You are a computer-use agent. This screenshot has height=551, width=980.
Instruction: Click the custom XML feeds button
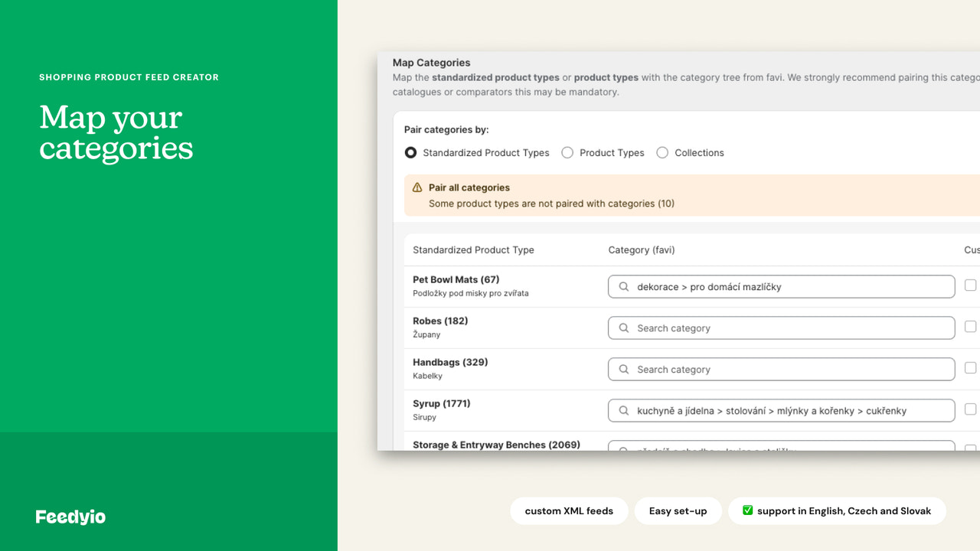coord(569,510)
